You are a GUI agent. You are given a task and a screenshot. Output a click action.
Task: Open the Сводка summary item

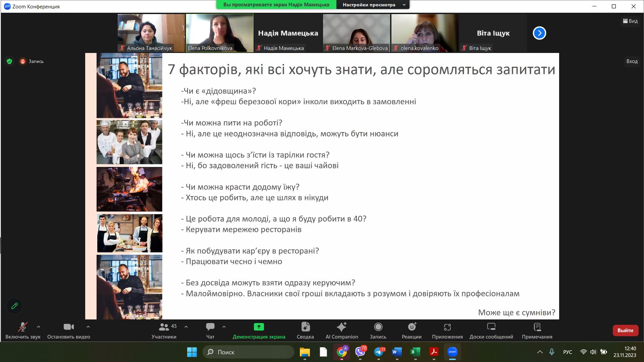305,330
